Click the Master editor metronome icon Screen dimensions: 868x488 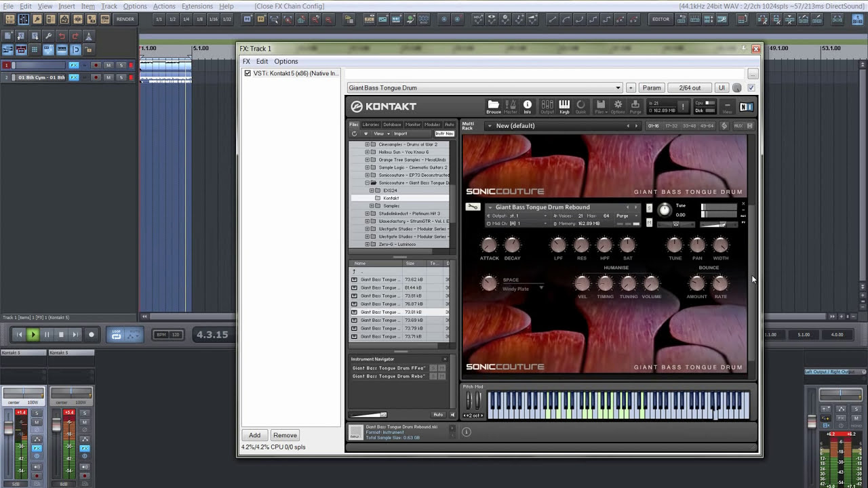pyautogui.click(x=511, y=107)
